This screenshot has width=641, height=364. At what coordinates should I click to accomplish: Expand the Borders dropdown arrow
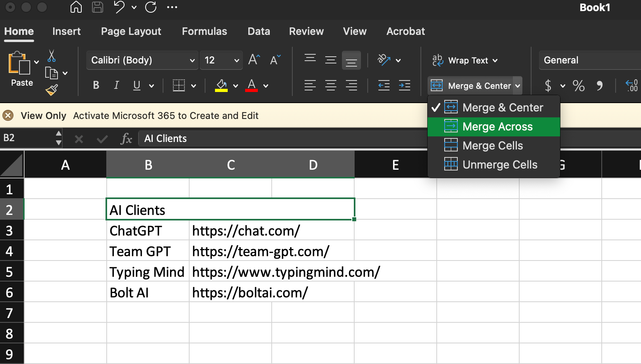[x=194, y=86]
